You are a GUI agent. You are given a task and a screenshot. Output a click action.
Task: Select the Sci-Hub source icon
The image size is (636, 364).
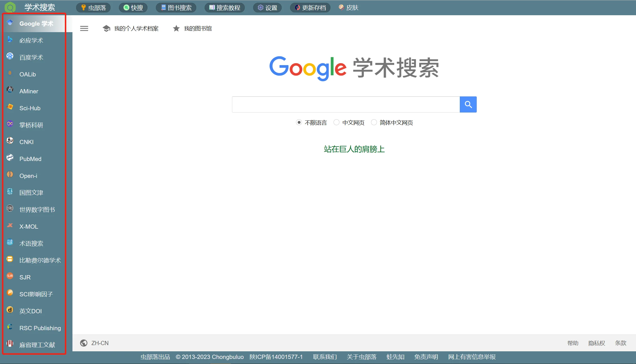[10, 108]
